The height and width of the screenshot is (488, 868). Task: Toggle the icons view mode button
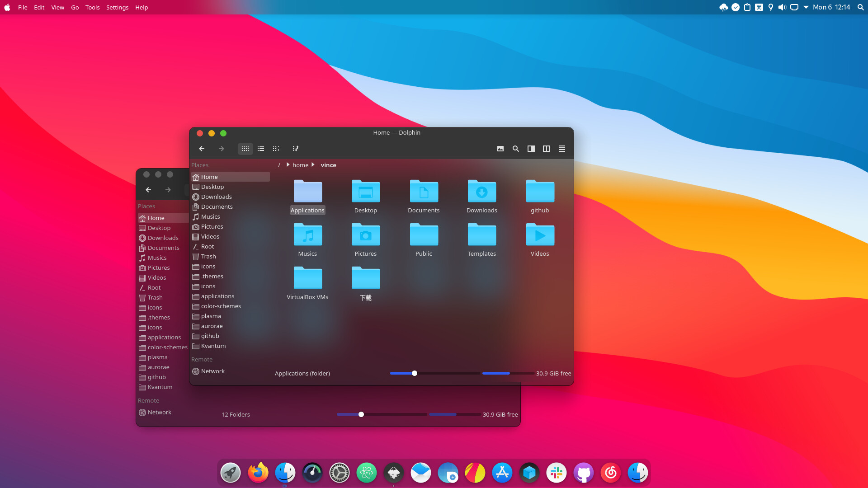click(x=245, y=149)
